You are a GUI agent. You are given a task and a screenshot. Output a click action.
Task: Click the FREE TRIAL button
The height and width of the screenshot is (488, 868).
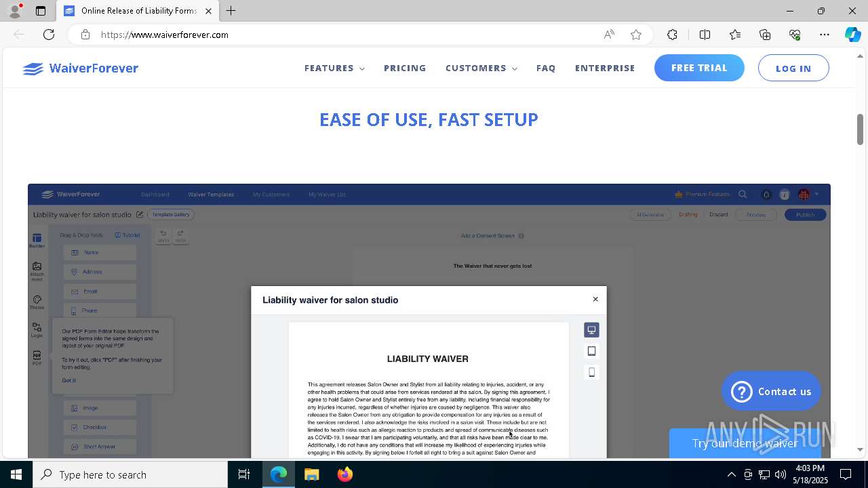pos(699,68)
